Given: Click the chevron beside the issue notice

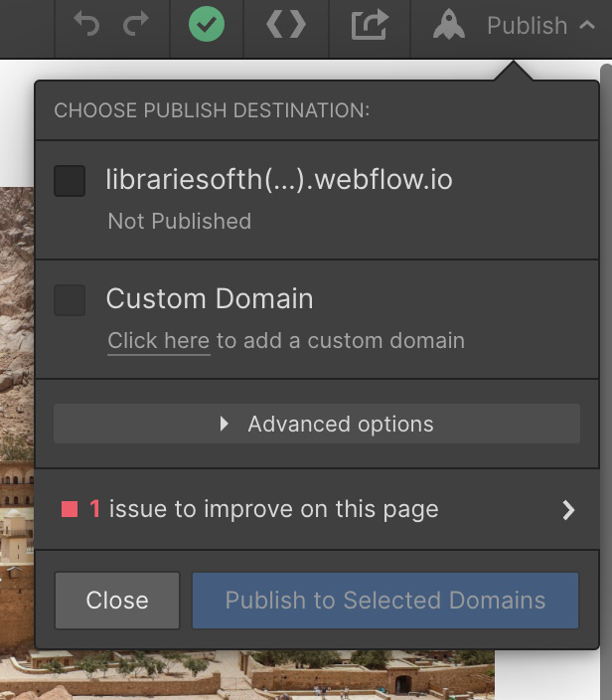Looking at the screenshot, I should [x=568, y=510].
